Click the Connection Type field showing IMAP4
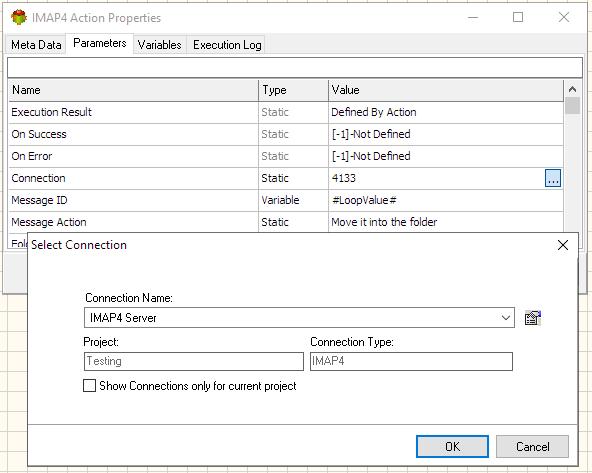The width and height of the screenshot is (592, 473). [x=411, y=361]
